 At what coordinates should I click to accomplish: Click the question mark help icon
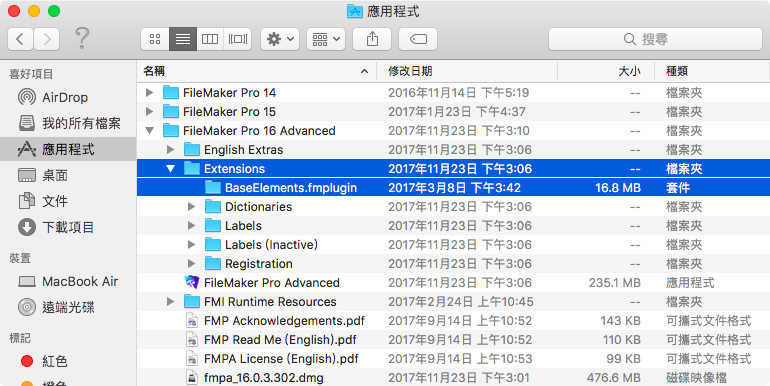pyautogui.click(x=82, y=38)
